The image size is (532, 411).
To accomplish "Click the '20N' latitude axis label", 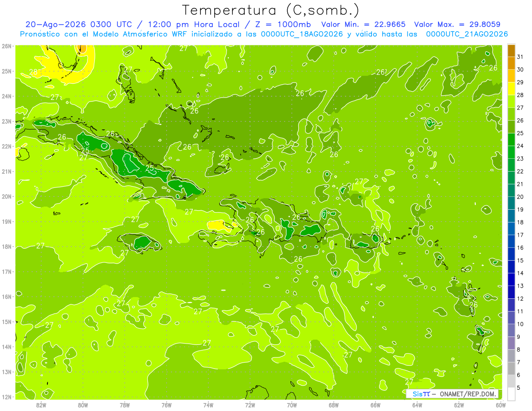I will click(6, 196).
